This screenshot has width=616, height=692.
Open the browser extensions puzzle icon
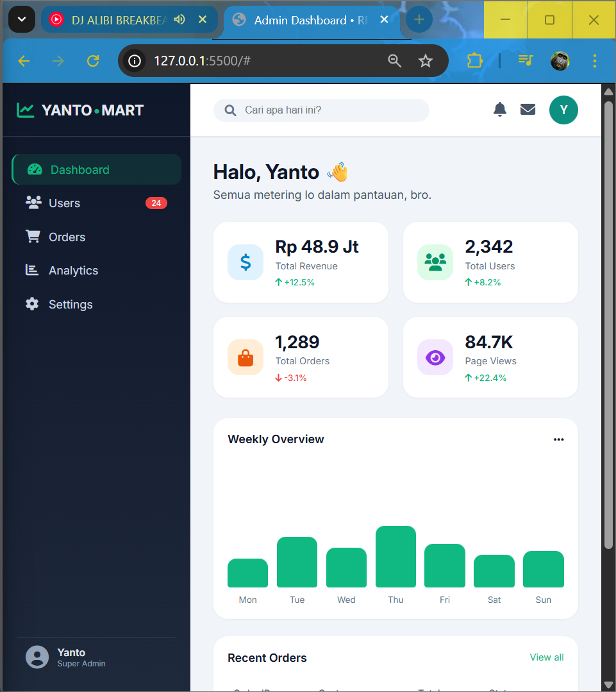pos(475,60)
